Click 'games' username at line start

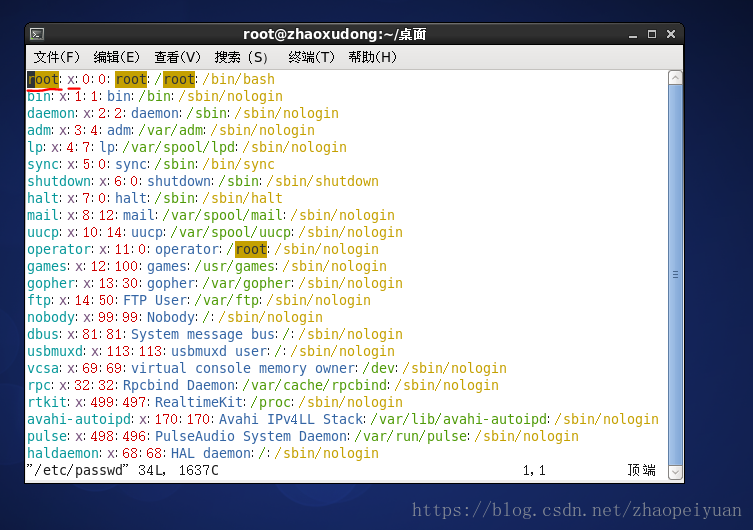47,266
